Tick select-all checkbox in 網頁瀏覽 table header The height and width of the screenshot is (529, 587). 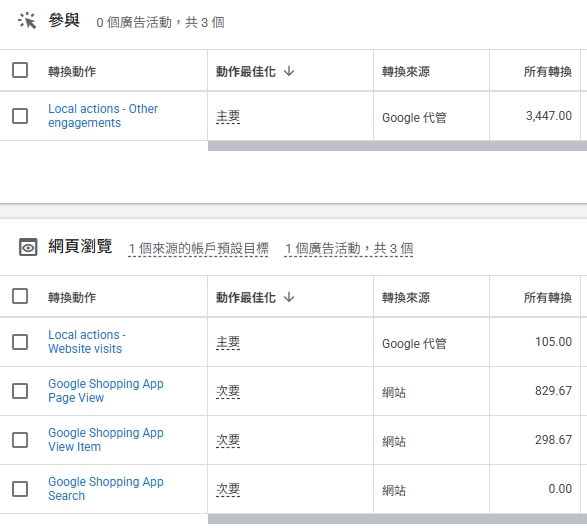20,296
